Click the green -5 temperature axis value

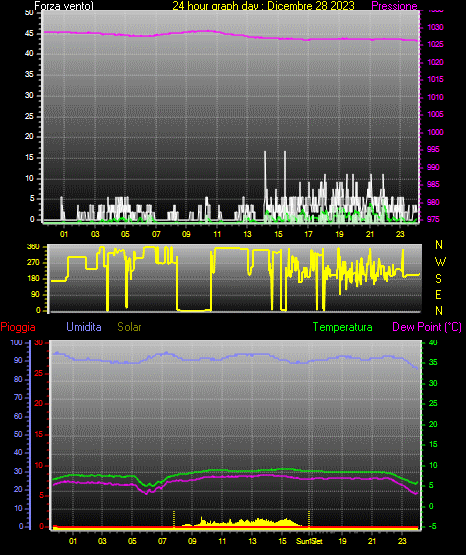tap(433, 527)
